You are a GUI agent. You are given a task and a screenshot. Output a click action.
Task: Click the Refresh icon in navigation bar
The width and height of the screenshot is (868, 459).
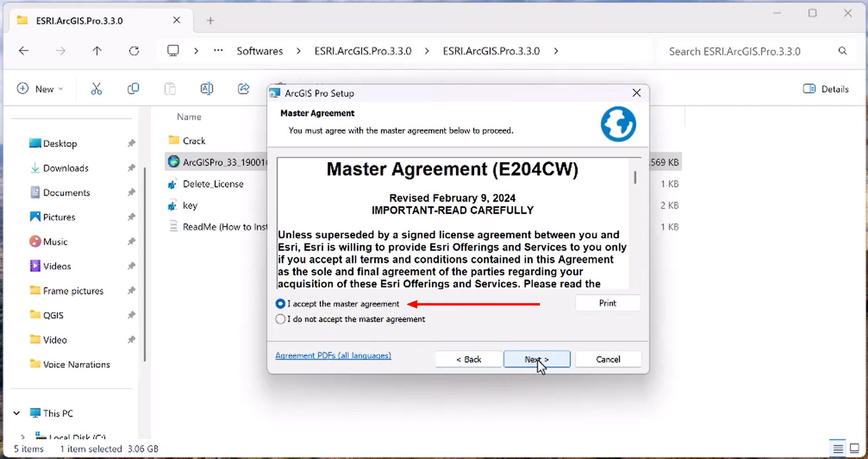134,51
